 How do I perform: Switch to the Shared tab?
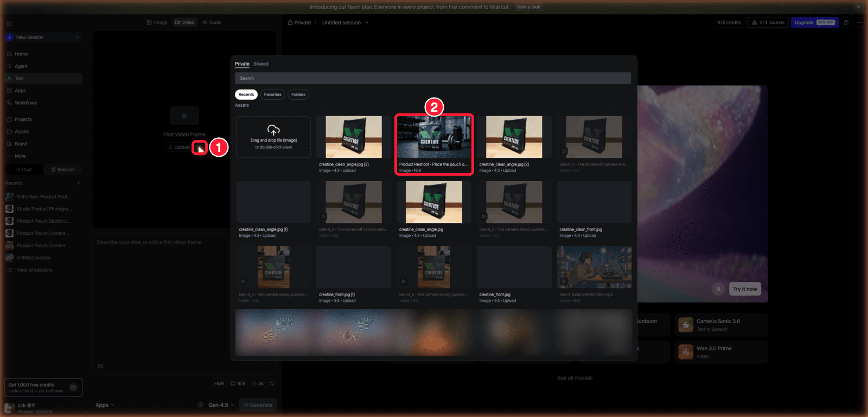pos(261,64)
